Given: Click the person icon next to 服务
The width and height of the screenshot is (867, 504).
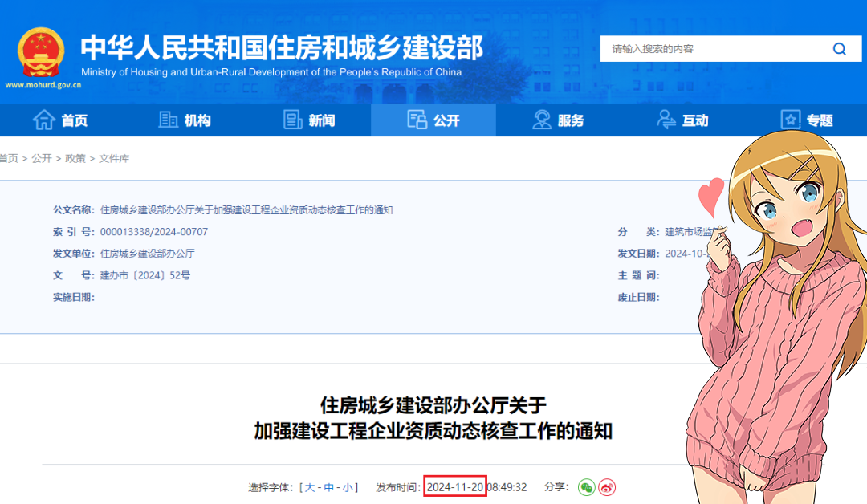Looking at the screenshot, I should pyautogui.click(x=542, y=119).
